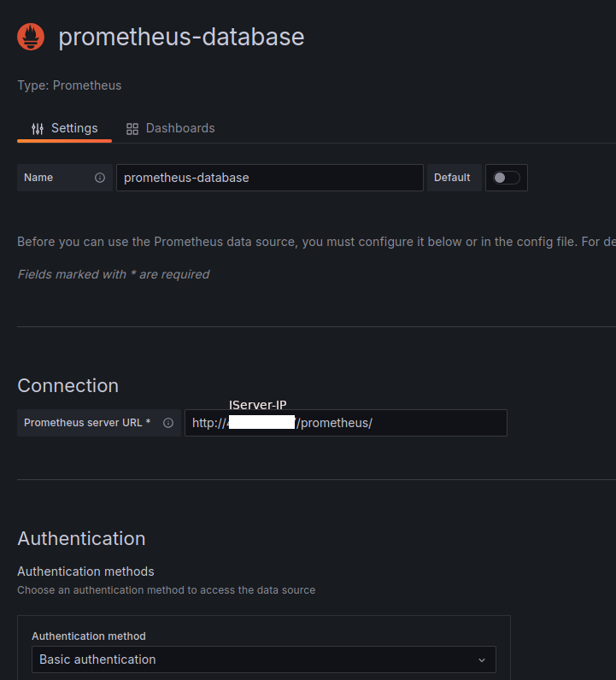Click the 'Authentication methods' subheading
This screenshot has width=616, height=680.
(86, 572)
